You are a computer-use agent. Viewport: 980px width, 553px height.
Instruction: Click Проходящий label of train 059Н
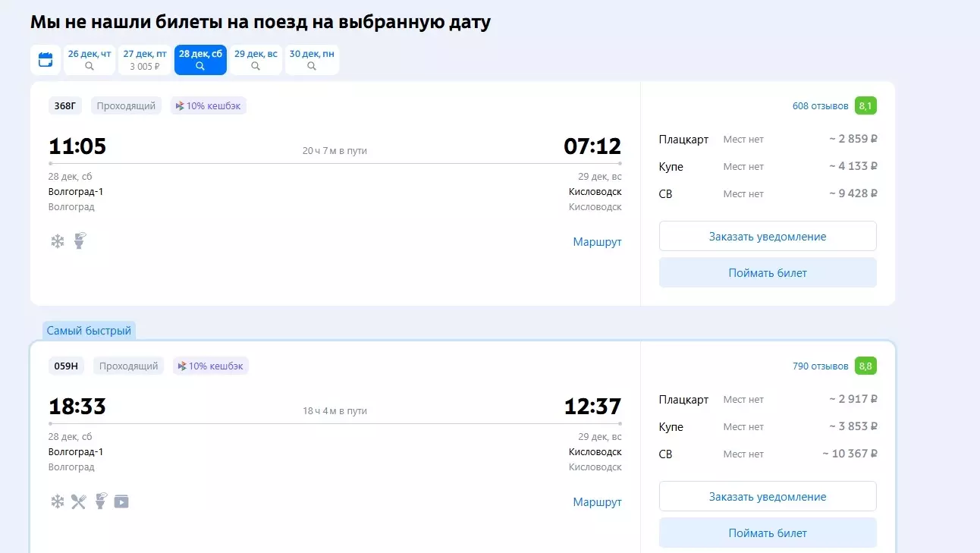(128, 366)
